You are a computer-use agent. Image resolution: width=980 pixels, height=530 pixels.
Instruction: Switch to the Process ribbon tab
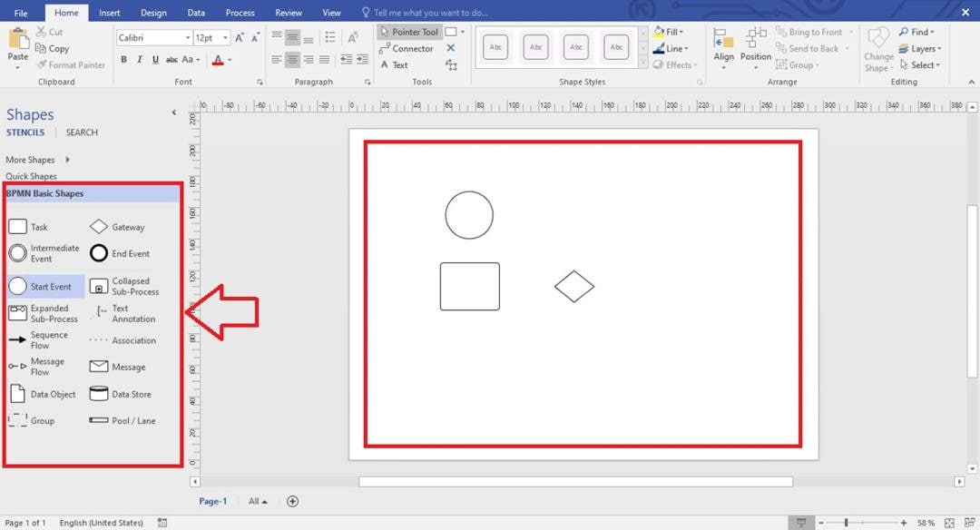click(x=240, y=12)
